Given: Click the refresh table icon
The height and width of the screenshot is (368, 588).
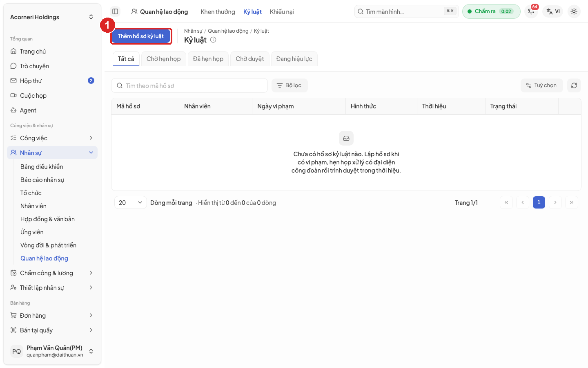Looking at the screenshot, I should [574, 85].
